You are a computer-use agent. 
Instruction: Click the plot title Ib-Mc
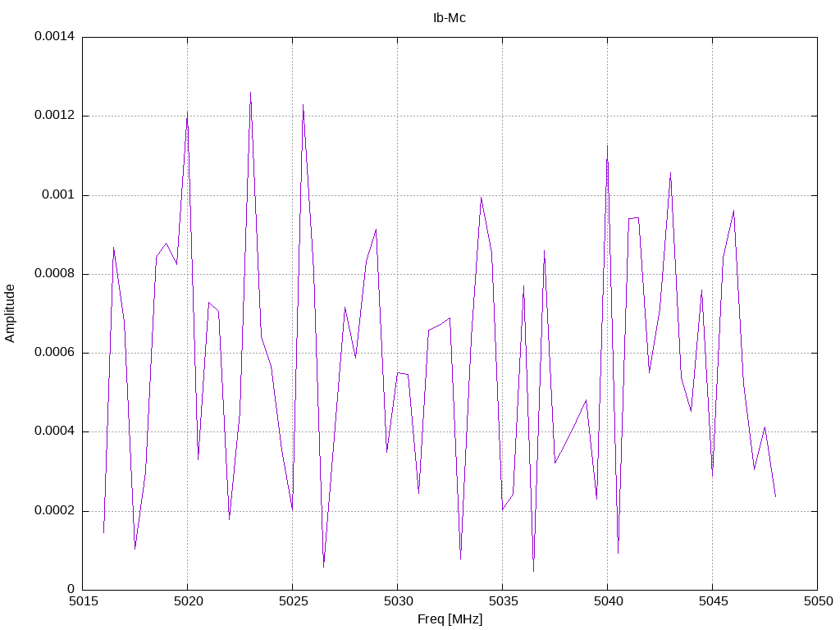tap(450, 18)
